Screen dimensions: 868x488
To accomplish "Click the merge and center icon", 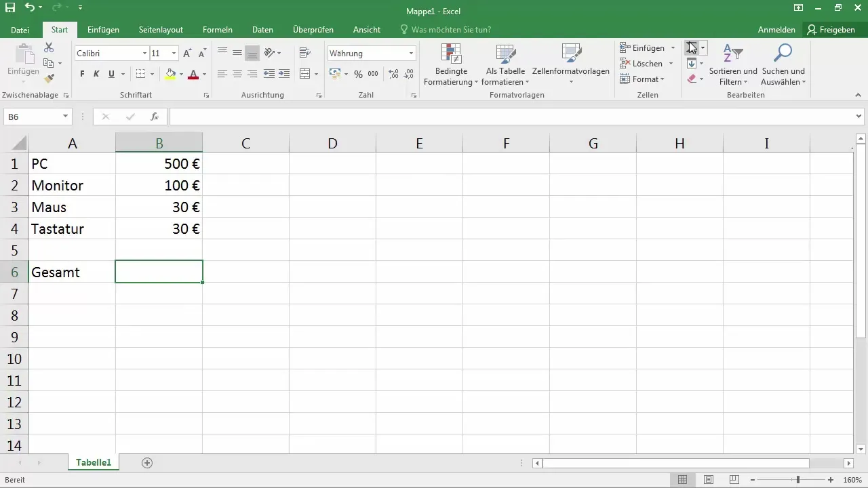I will pyautogui.click(x=304, y=74).
